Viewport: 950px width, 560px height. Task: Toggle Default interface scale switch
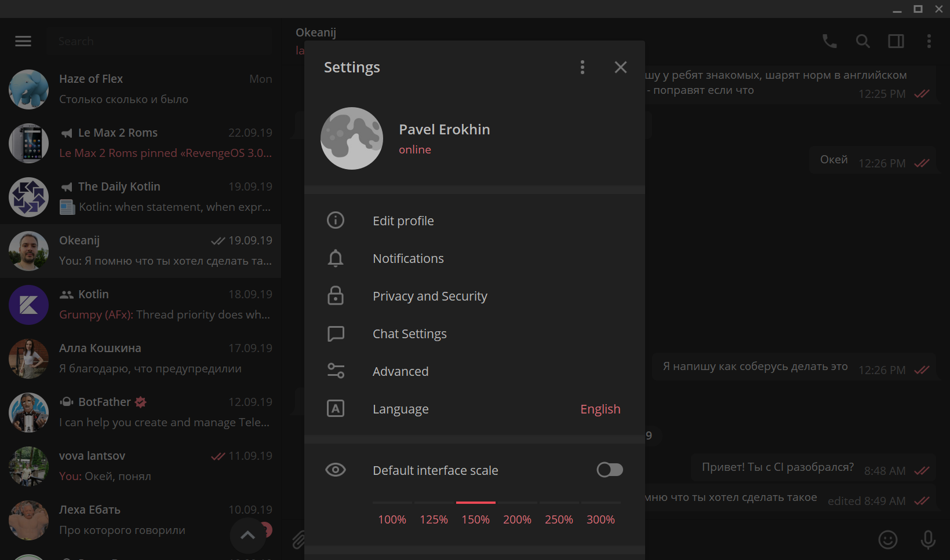tap(609, 470)
